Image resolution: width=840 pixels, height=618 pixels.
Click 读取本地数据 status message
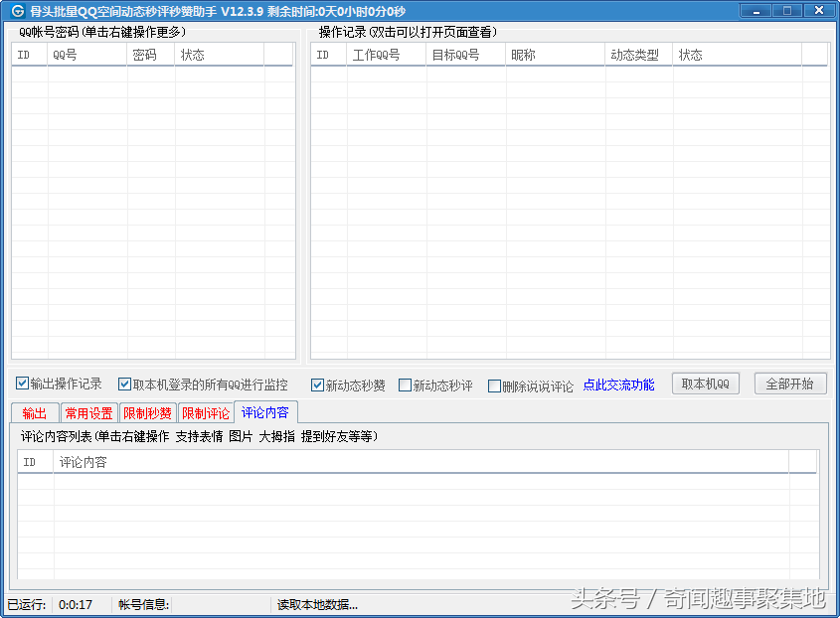[x=317, y=605]
